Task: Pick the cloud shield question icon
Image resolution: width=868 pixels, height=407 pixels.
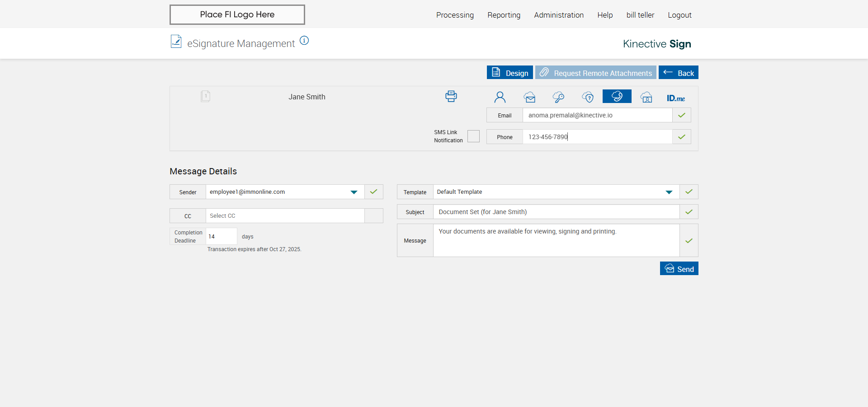Action: point(588,97)
